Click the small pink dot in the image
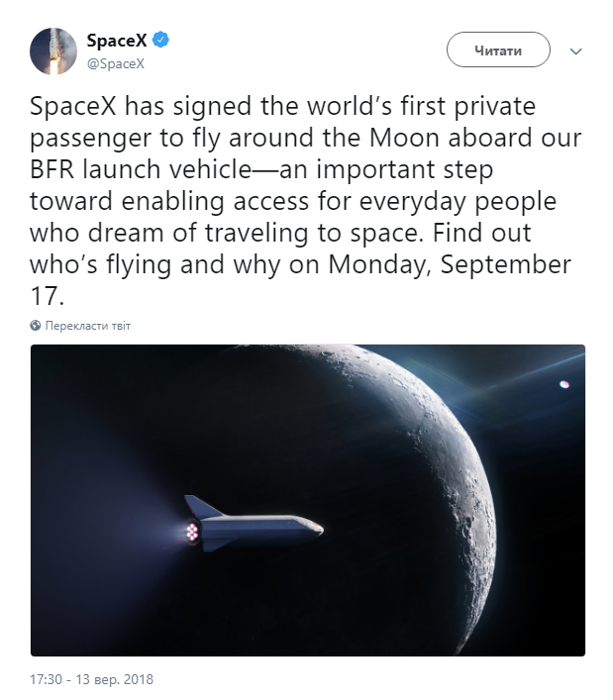The image size is (613, 700). [564, 384]
